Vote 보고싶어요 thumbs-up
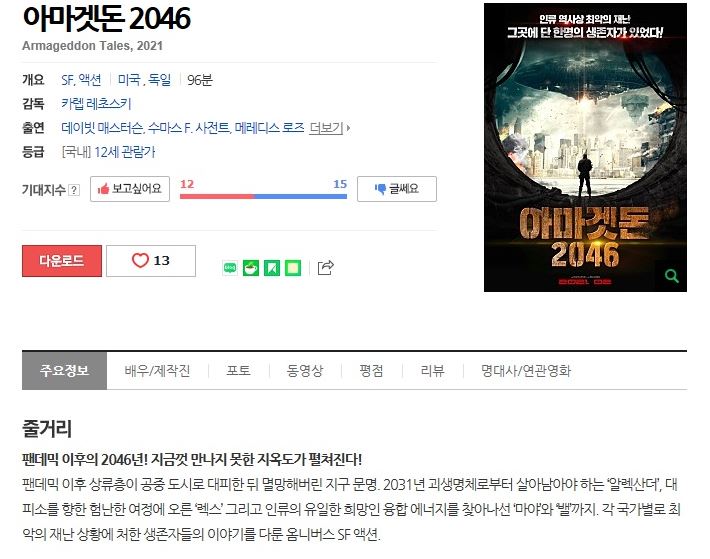Screen dimensions: 710x559 [x=130, y=189]
